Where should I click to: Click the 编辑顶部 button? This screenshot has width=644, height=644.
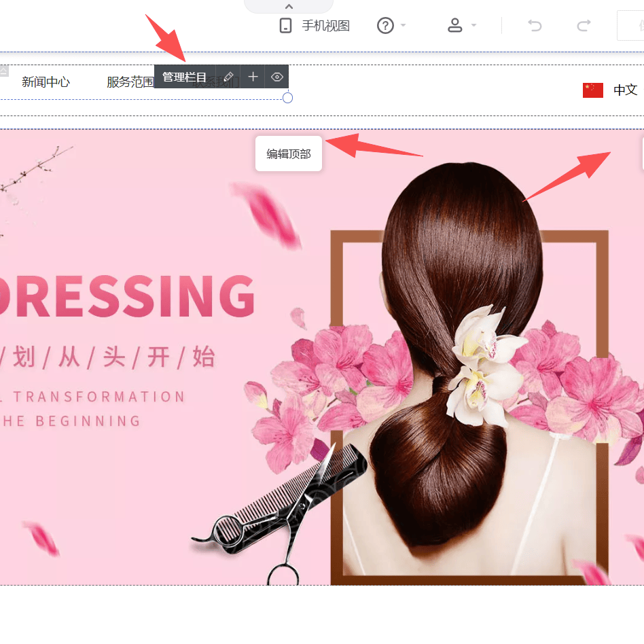[288, 154]
